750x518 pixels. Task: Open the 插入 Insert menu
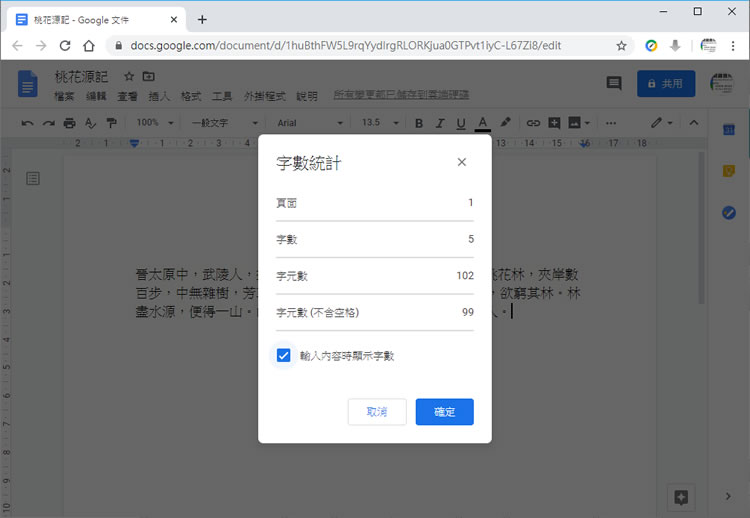[x=159, y=96]
